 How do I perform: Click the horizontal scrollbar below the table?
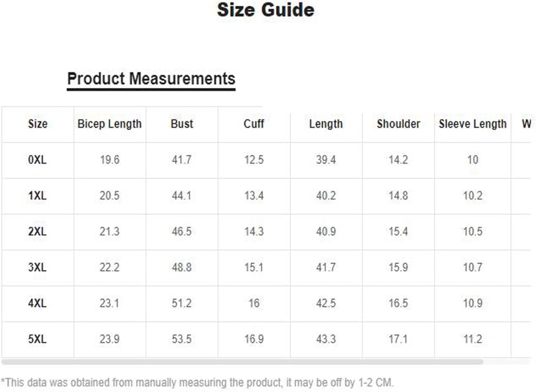242,362
